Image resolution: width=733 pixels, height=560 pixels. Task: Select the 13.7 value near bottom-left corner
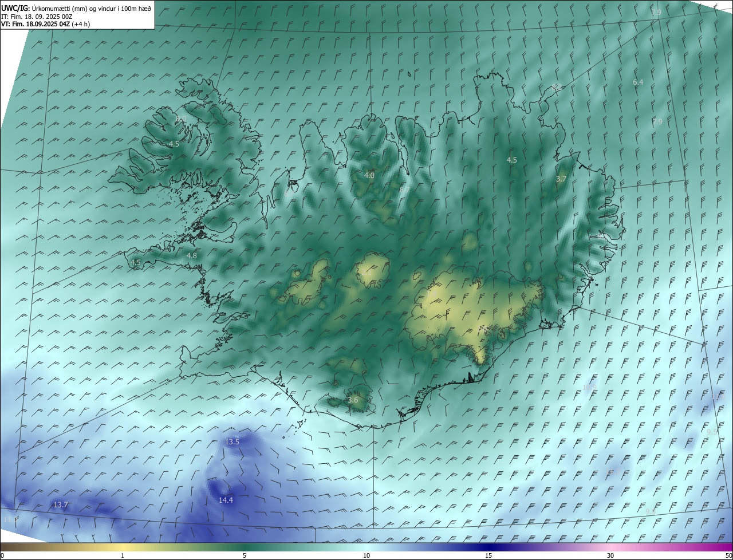pyautogui.click(x=61, y=504)
